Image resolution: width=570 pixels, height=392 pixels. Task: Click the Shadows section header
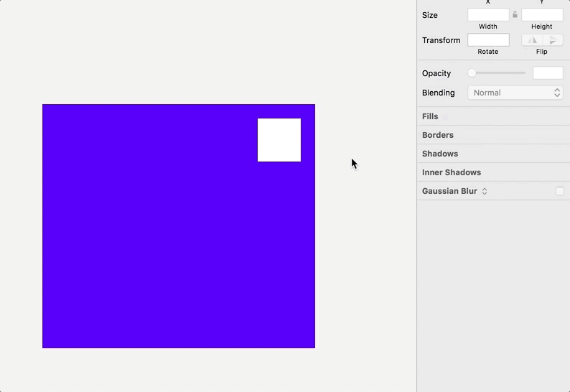pyautogui.click(x=440, y=154)
